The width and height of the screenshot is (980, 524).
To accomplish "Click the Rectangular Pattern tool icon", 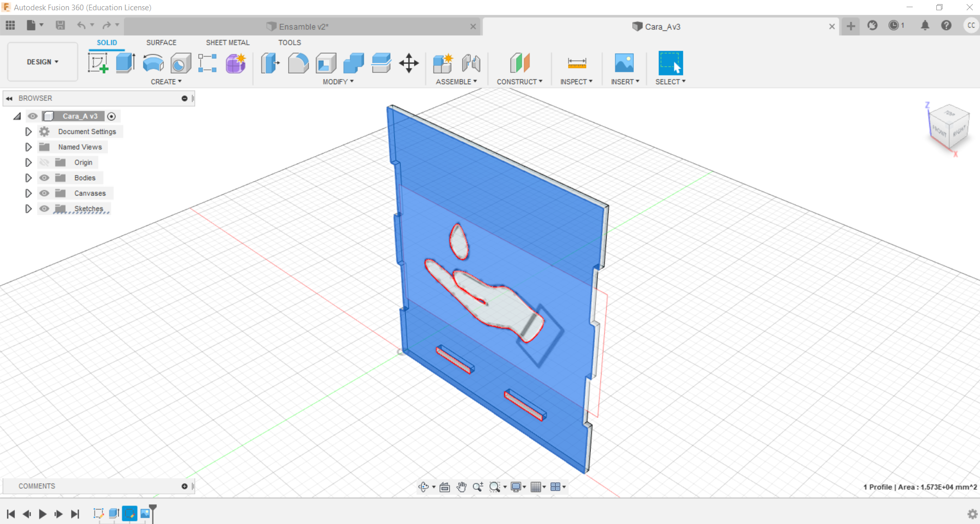I will pyautogui.click(x=208, y=63).
